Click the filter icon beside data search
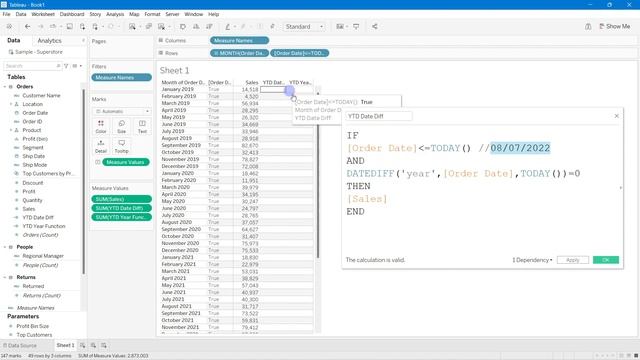The image size is (640, 360). tap(66, 66)
